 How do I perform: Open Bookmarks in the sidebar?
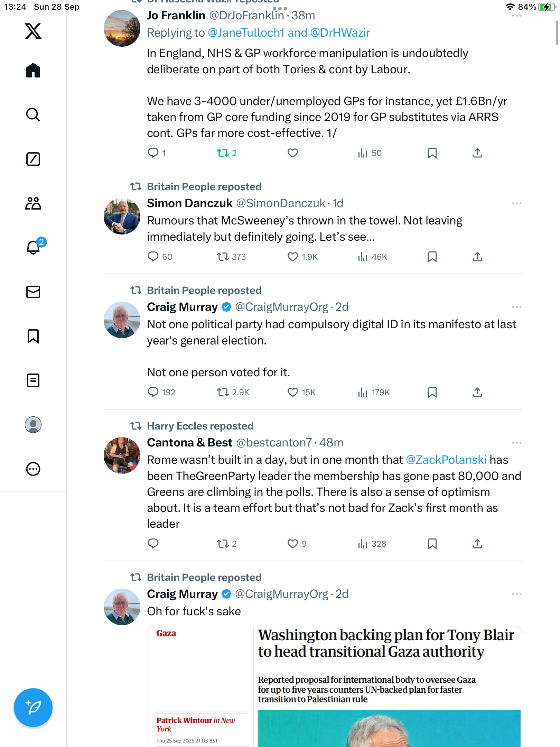33,336
